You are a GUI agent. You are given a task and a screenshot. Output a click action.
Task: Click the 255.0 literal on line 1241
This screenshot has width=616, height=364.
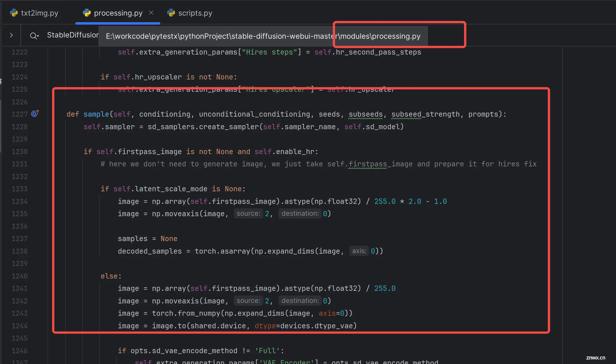[x=385, y=288]
